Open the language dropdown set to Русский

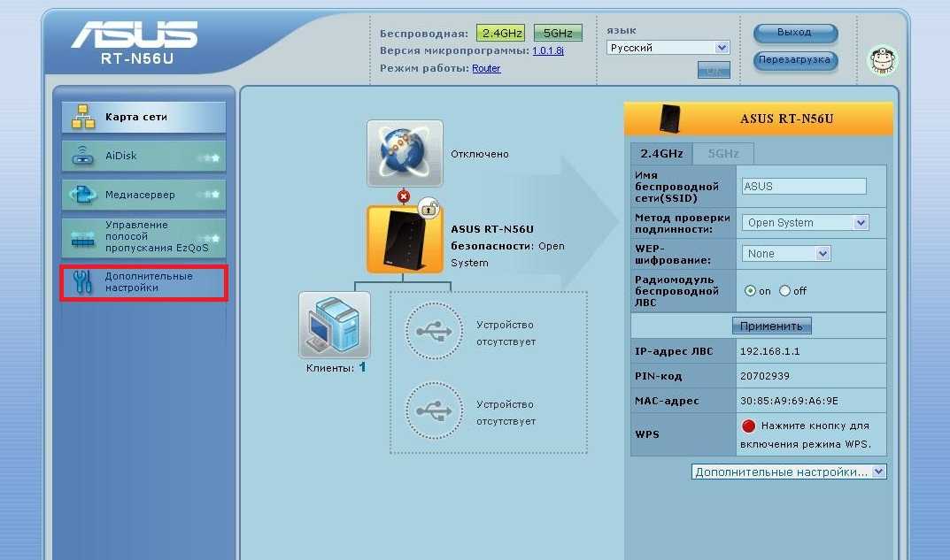click(668, 48)
